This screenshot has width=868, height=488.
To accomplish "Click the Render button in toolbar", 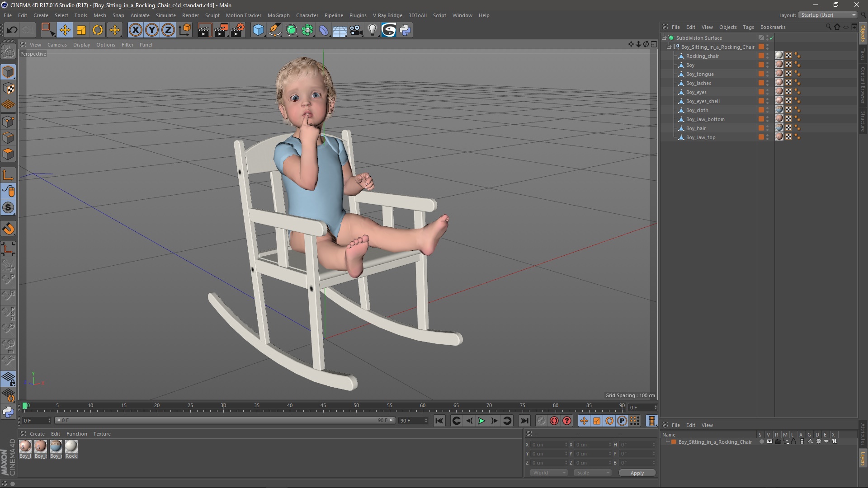I will (x=204, y=30).
